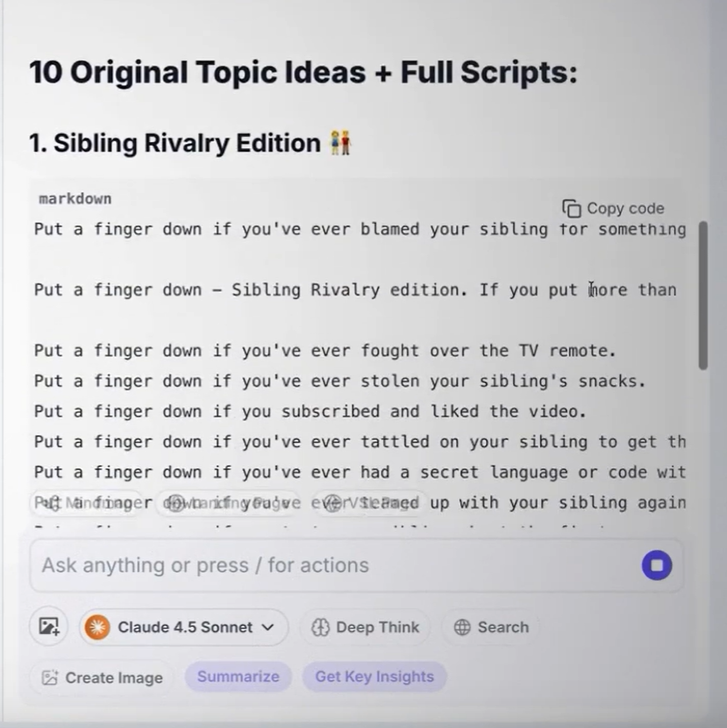The image size is (727, 728).
Task: Open the image upload icon button
Action: (49, 627)
